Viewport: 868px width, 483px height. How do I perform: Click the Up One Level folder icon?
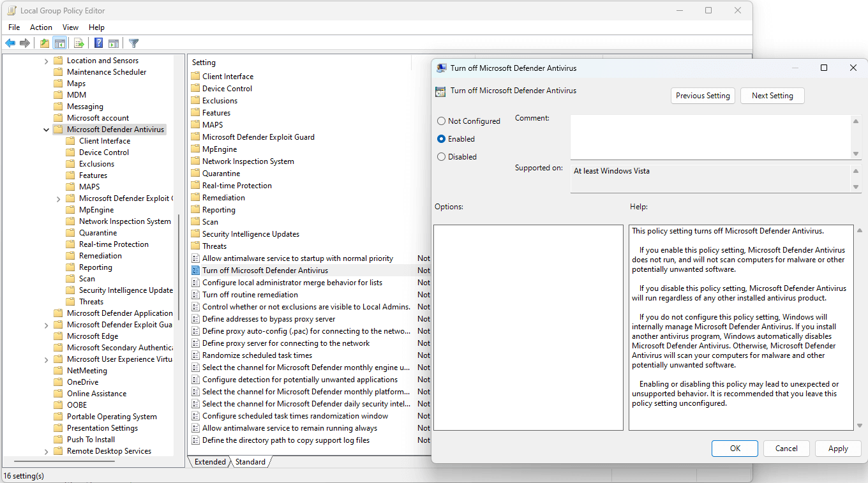[x=45, y=43]
